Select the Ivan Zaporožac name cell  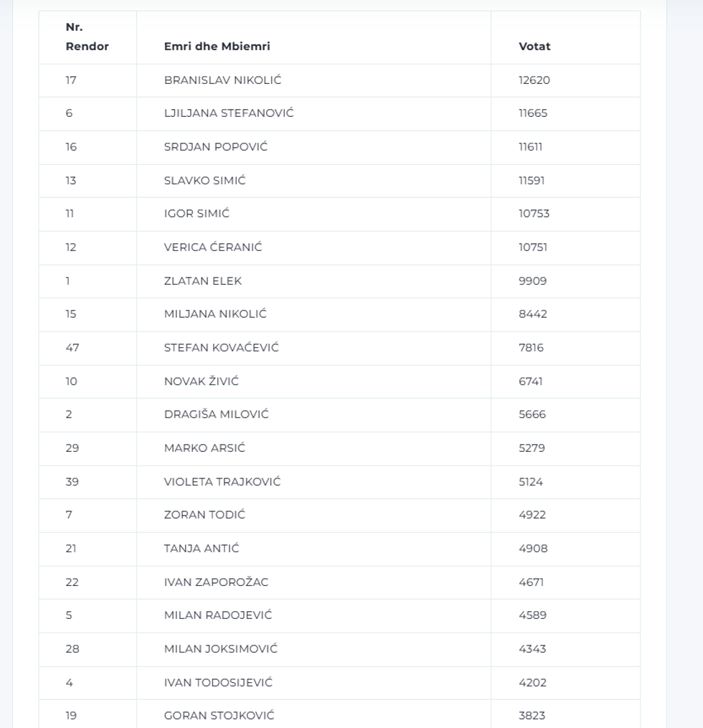click(x=216, y=582)
